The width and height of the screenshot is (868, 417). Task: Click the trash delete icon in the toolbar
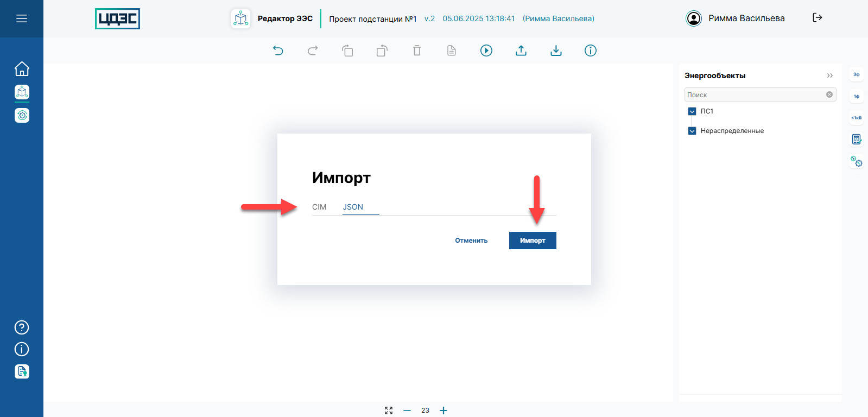[x=417, y=50]
